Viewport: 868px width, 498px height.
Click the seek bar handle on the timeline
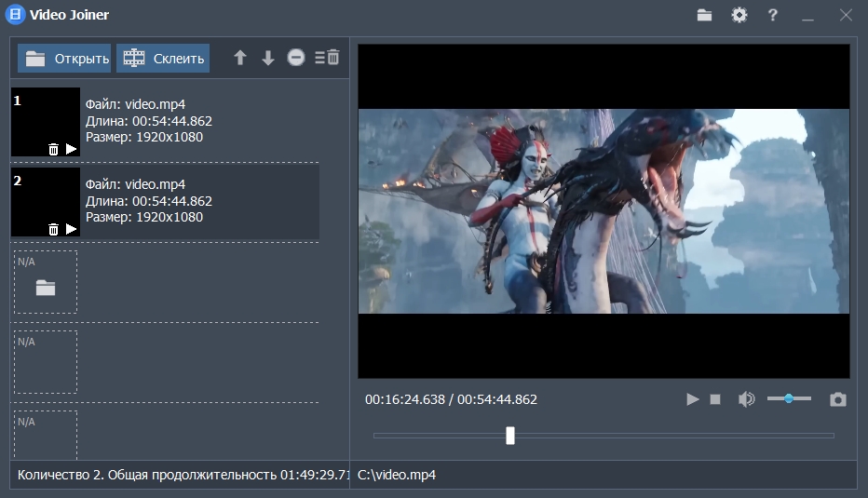tap(510, 435)
